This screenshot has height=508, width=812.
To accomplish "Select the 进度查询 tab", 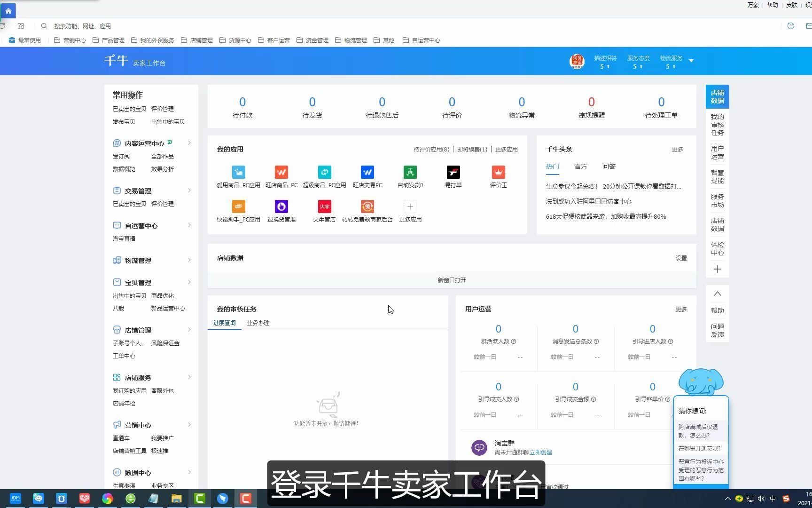I will [x=225, y=323].
